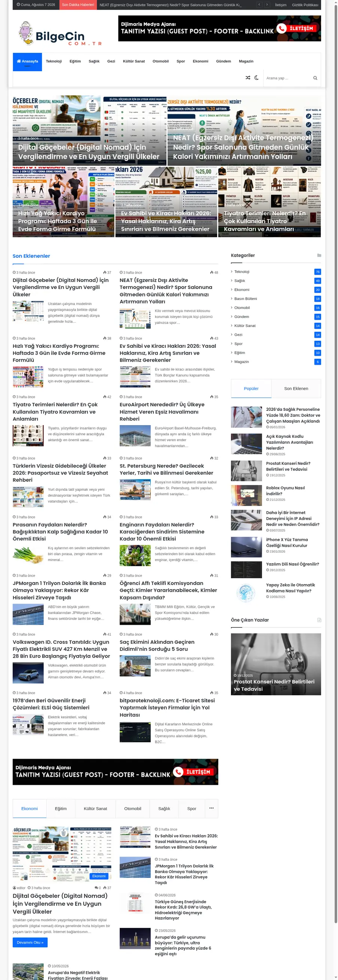Open bitparoteknoloji.com e-ticaret article

[x=167, y=708]
